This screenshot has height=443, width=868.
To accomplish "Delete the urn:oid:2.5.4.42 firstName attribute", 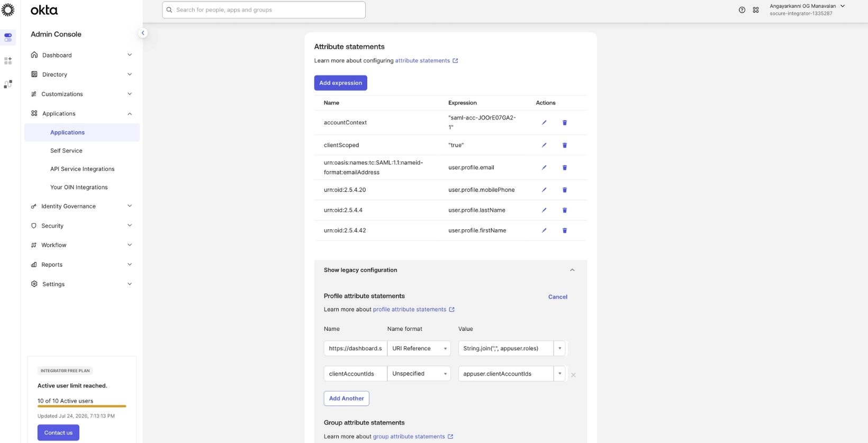I will 565,231.
